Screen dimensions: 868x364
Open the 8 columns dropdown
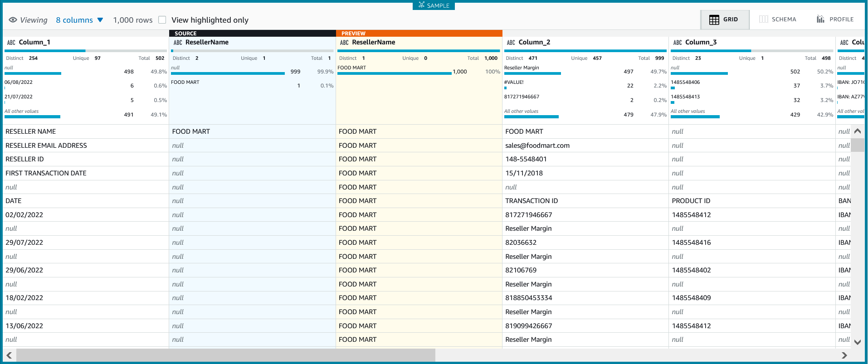pyautogui.click(x=79, y=20)
